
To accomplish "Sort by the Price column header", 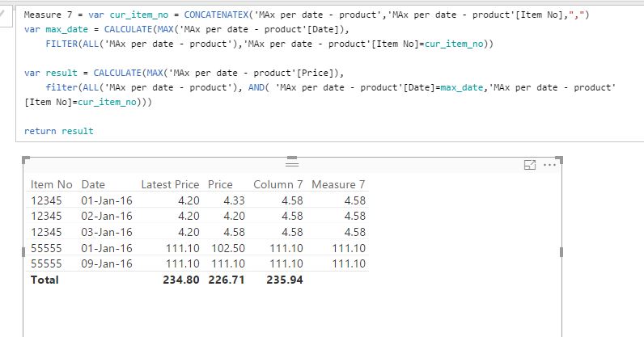I will (x=220, y=185).
